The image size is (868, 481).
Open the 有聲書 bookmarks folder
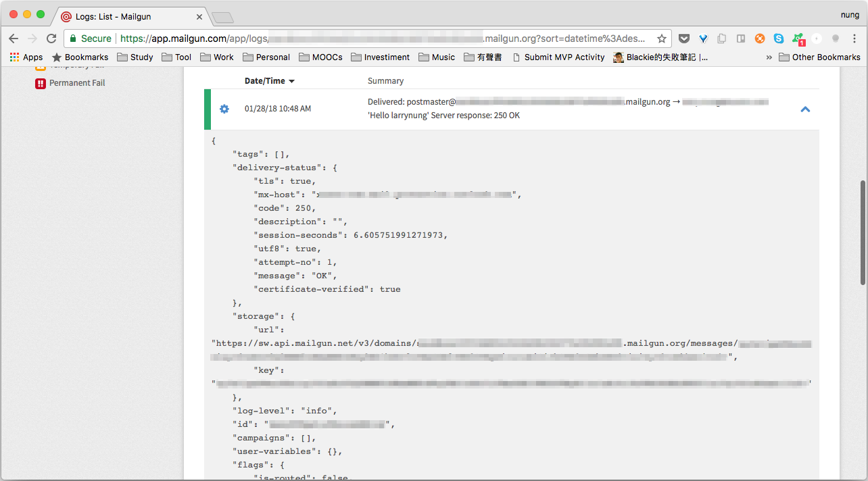click(483, 57)
